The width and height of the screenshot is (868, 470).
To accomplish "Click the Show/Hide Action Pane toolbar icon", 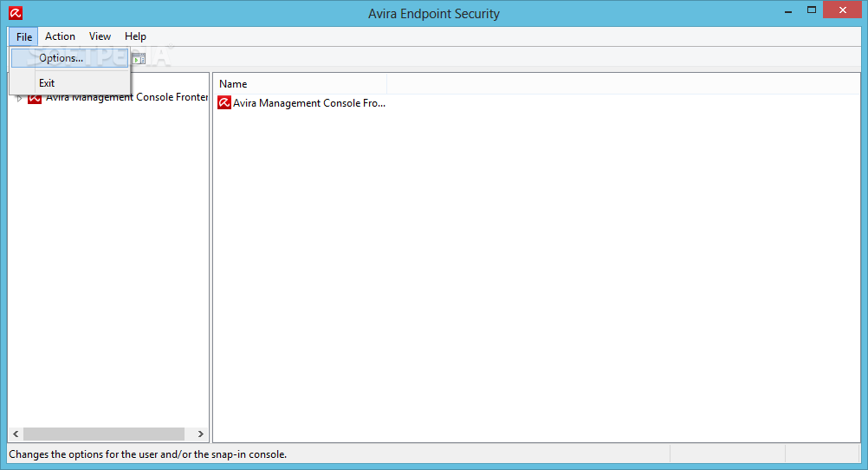I will click(x=139, y=58).
